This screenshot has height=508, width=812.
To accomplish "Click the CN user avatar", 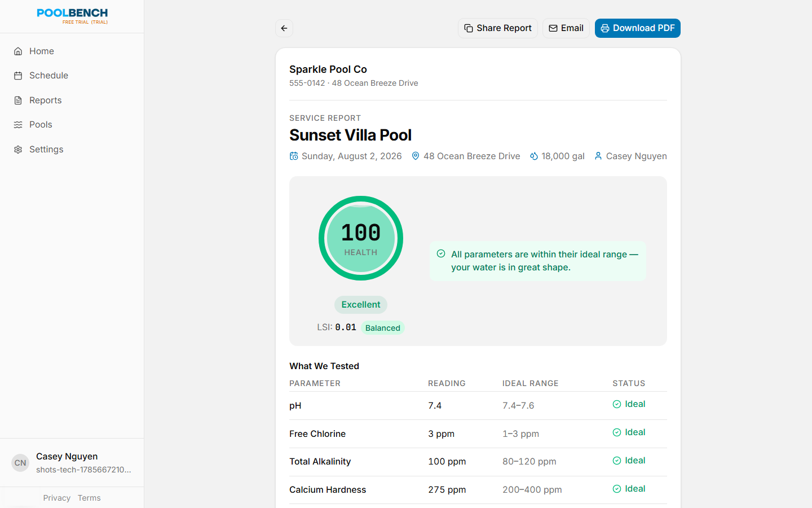I will pyautogui.click(x=20, y=463).
